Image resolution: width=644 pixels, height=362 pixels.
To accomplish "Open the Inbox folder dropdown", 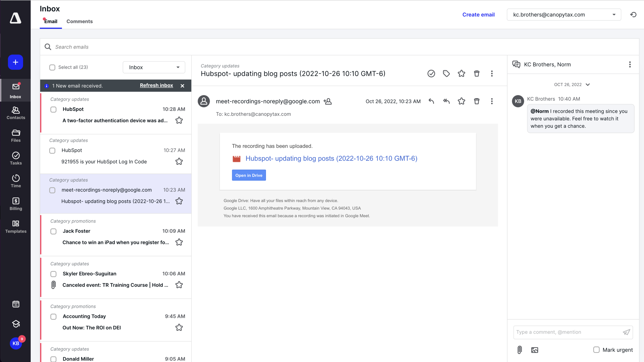I will (x=154, y=67).
